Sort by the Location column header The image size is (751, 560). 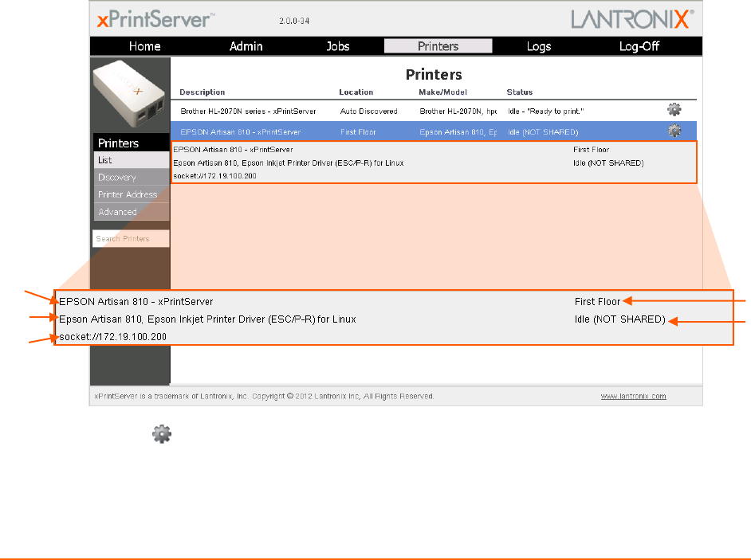tap(356, 92)
